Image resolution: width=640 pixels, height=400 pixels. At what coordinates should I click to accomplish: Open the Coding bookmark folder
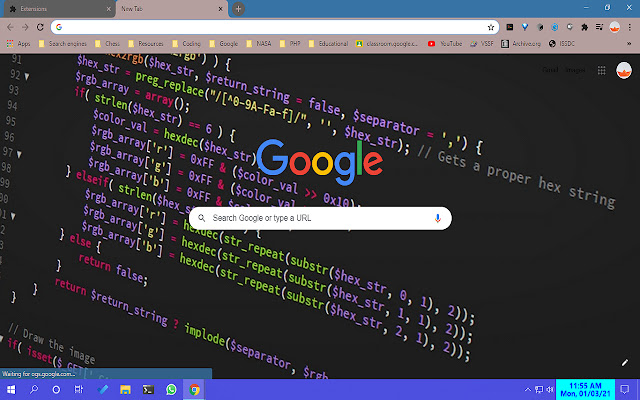(x=187, y=44)
